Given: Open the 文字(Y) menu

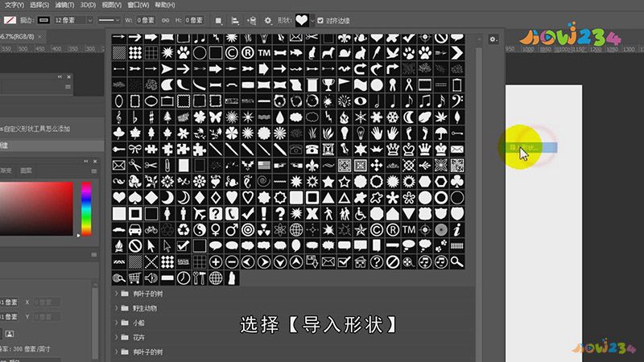Looking at the screenshot, I should pyautogui.click(x=14, y=5).
